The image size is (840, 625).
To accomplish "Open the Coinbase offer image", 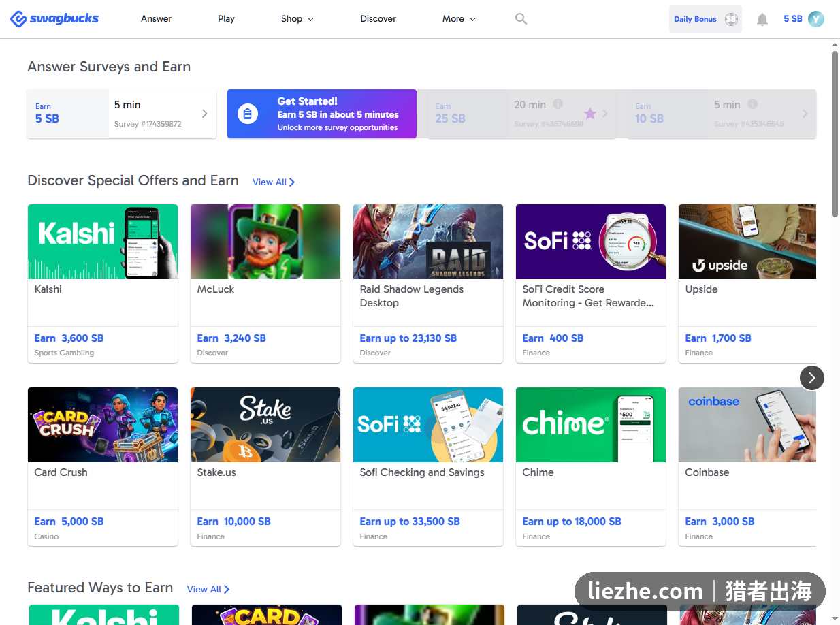I will [747, 425].
